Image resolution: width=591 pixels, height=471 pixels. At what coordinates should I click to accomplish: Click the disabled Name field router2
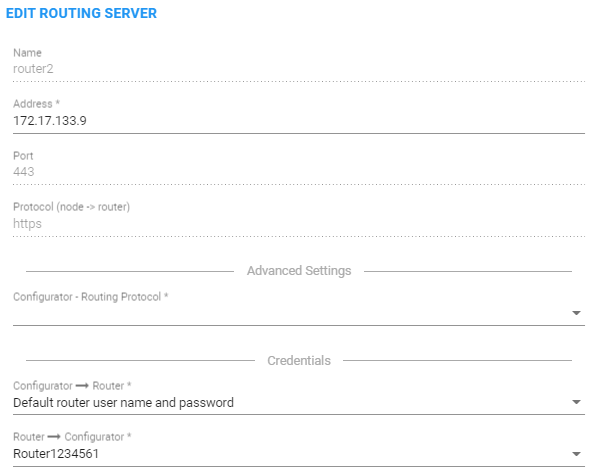click(x=299, y=69)
